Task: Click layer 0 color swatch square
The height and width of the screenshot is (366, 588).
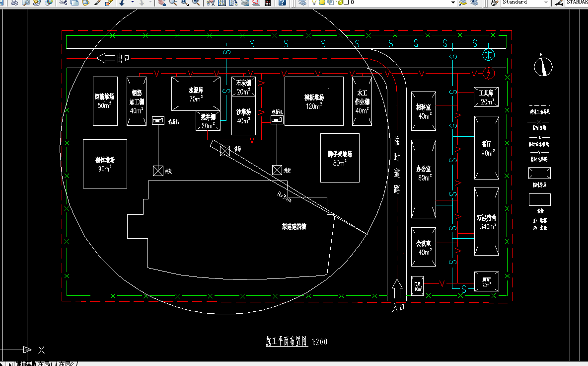Action: tap(346, 2)
